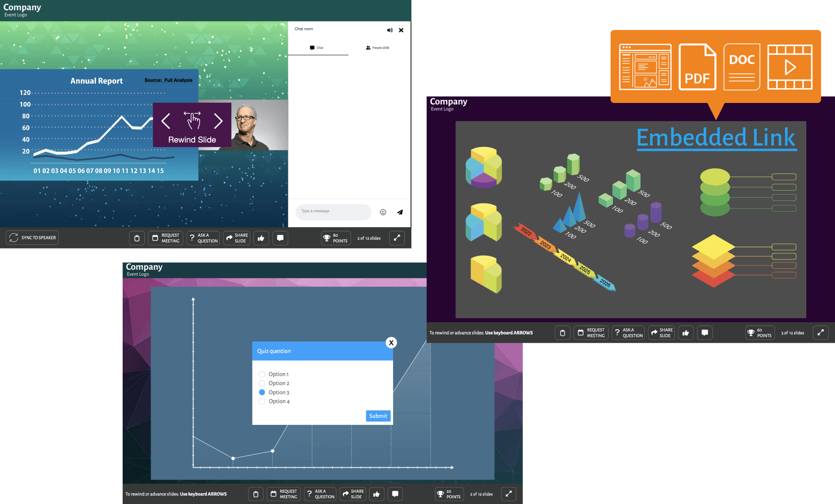Click the Embedded Link heading

pos(716,138)
